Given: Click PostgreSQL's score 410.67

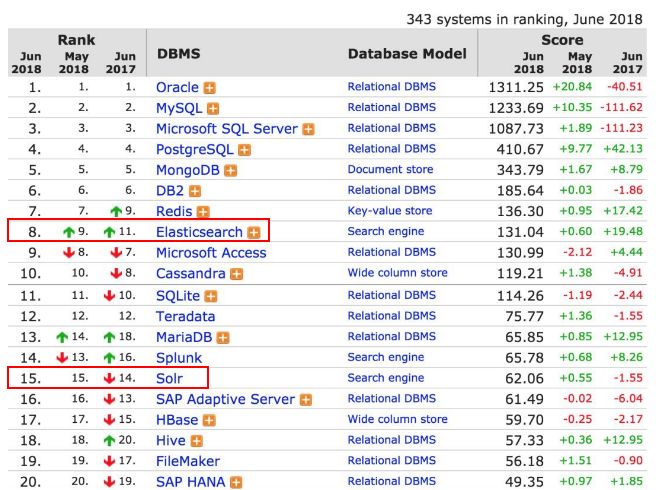Looking at the screenshot, I should pos(520,149).
